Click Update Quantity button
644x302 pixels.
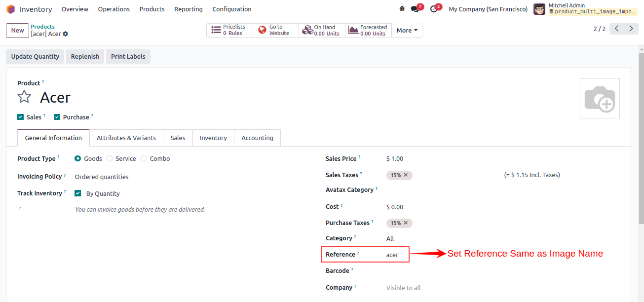(35, 56)
